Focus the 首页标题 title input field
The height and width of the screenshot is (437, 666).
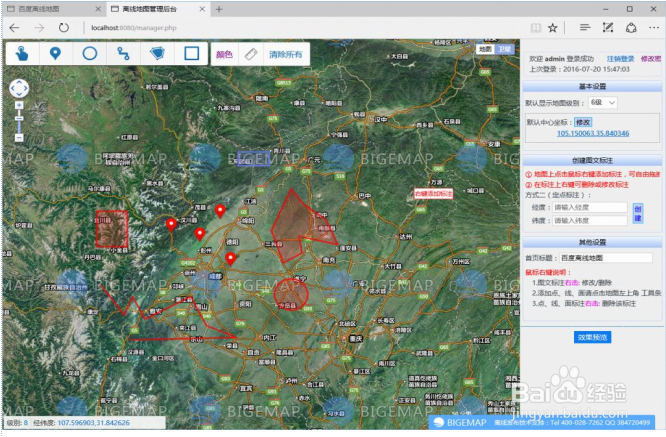[606, 258]
